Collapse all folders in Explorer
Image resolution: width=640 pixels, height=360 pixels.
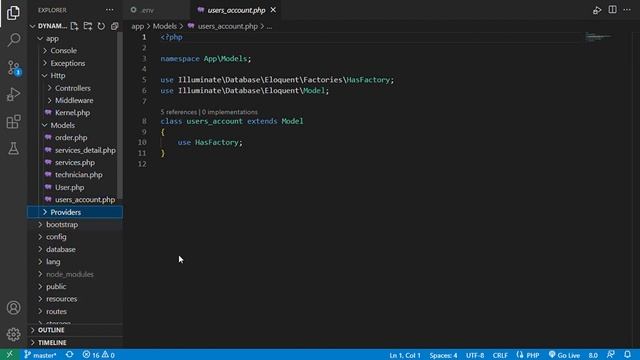[x=115, y=26]
